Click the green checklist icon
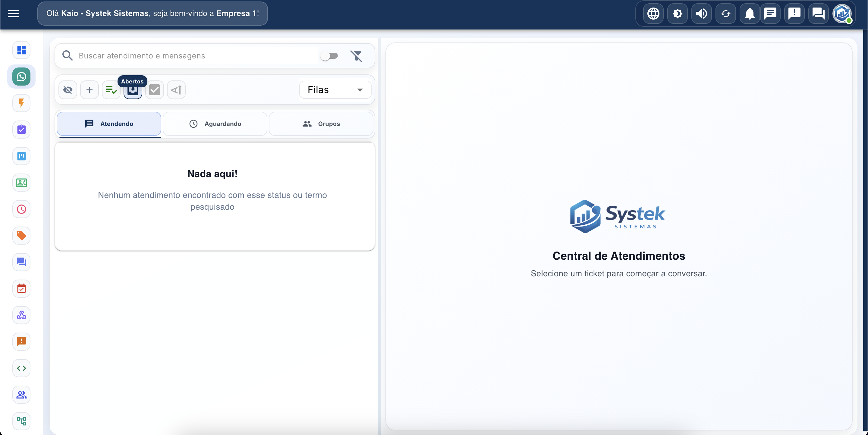The height and width of the screenshot is (435, 868). (x=111, y=90)
